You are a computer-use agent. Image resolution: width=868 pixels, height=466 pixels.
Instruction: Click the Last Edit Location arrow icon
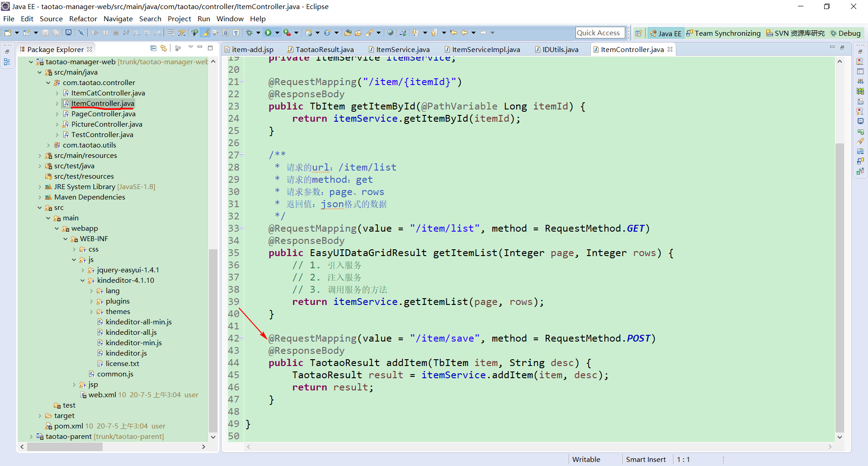tap(453, 33)
